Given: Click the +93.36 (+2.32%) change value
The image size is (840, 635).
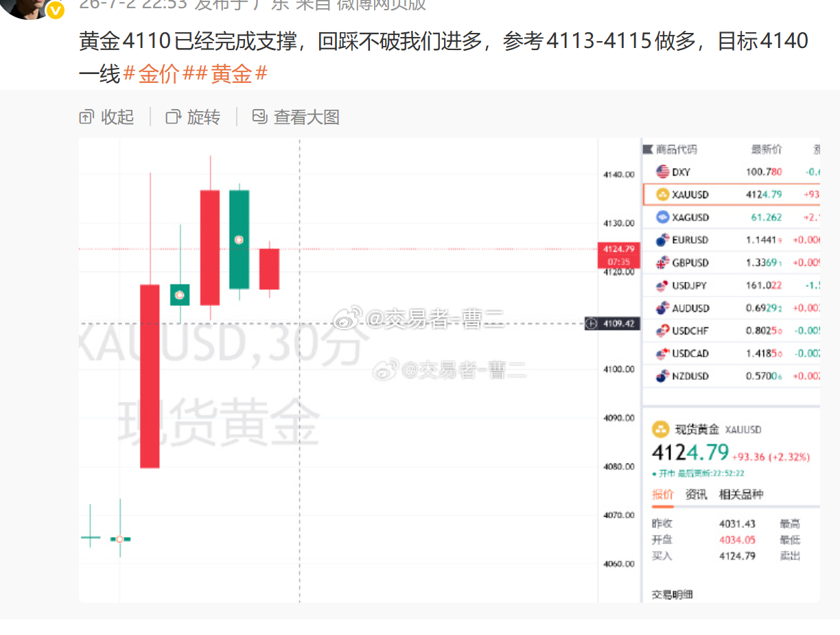Looking at the screenshot, I should pos(771,457).
